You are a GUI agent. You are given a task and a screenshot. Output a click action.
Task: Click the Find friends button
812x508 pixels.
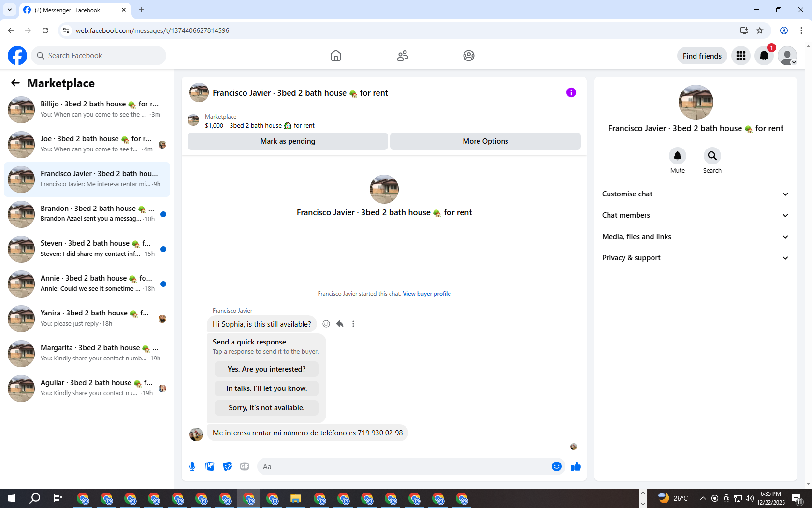[x=702, y=56]
